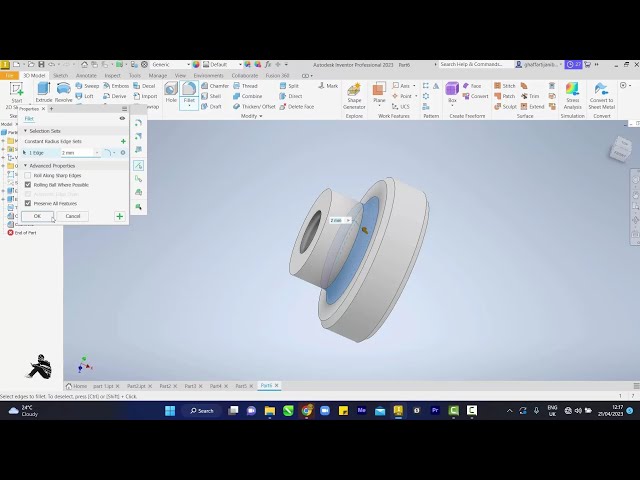
Task: Click the Import tool
Action: (x=145, y=96)
